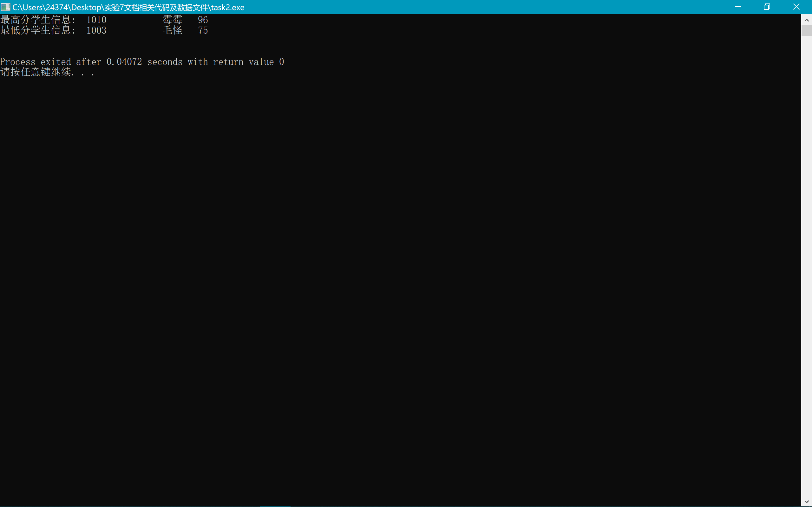
Task: Click the "return value 0" text
Action: pos(248,62)
